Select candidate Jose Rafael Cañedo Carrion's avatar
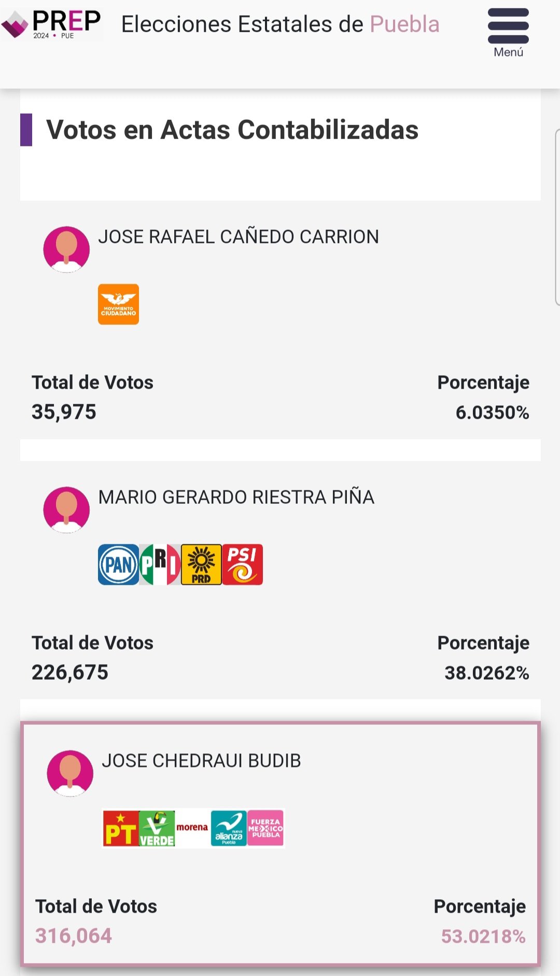560x976 pixels. (66, 250)
